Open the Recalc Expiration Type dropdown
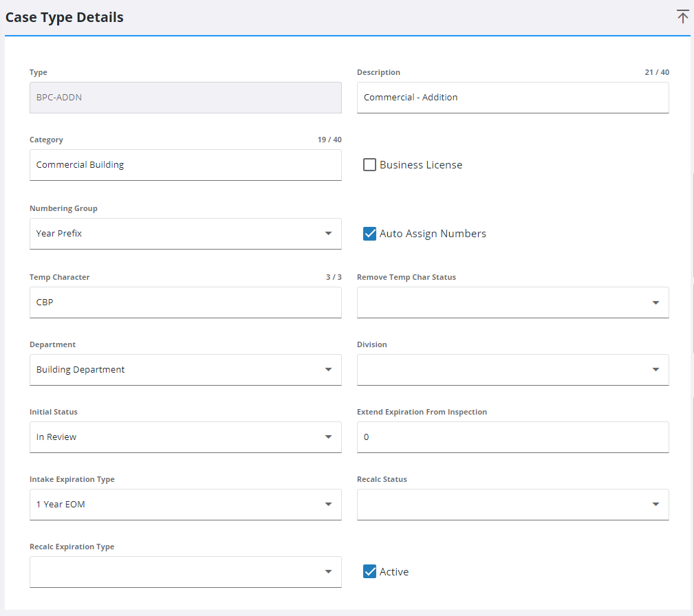This screenshot has height=616, width=694. pyautogui.click(x=186, y=572)
